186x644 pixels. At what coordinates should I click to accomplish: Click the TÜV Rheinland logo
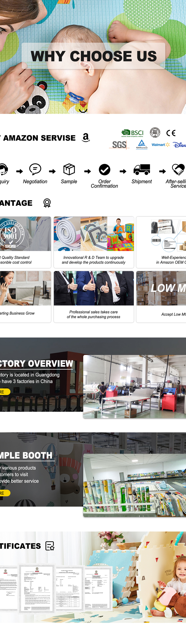coord(142,144)
